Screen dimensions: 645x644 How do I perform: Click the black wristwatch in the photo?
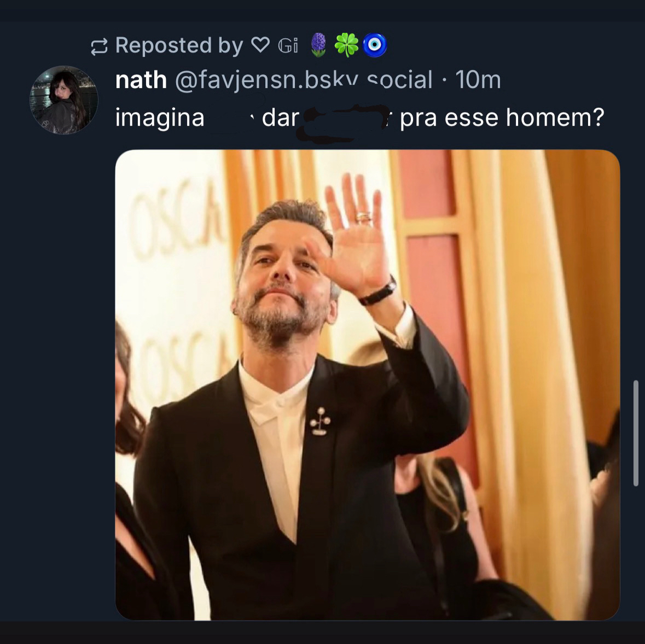[378, 292]
